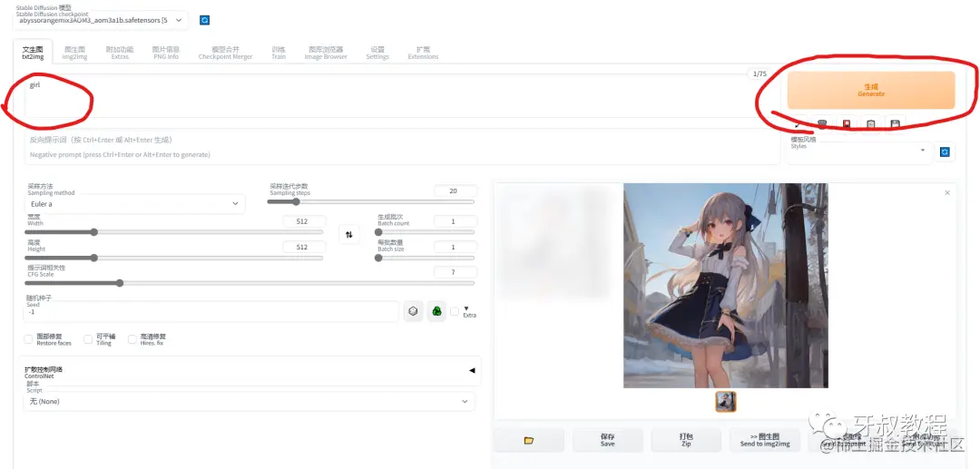Enable Hires. fix checkbox
Viewport: 980px width, 469px height.
[132, 339]
